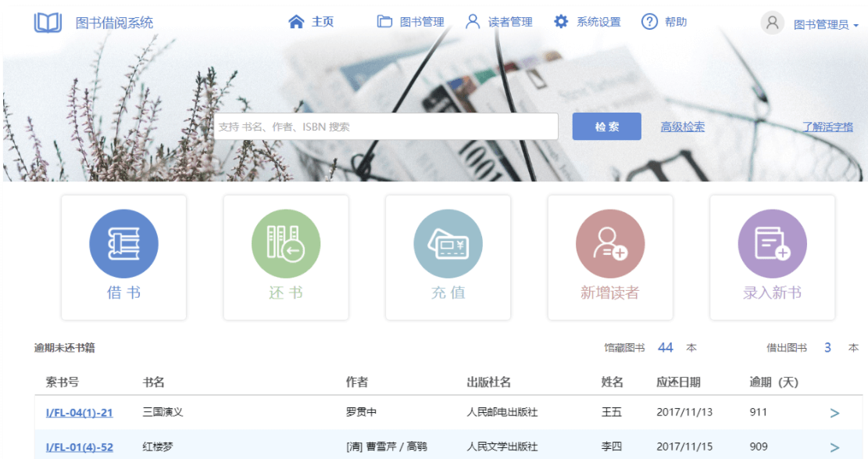Open call number link I/FL-04(1)-21

tap(79, 413)
